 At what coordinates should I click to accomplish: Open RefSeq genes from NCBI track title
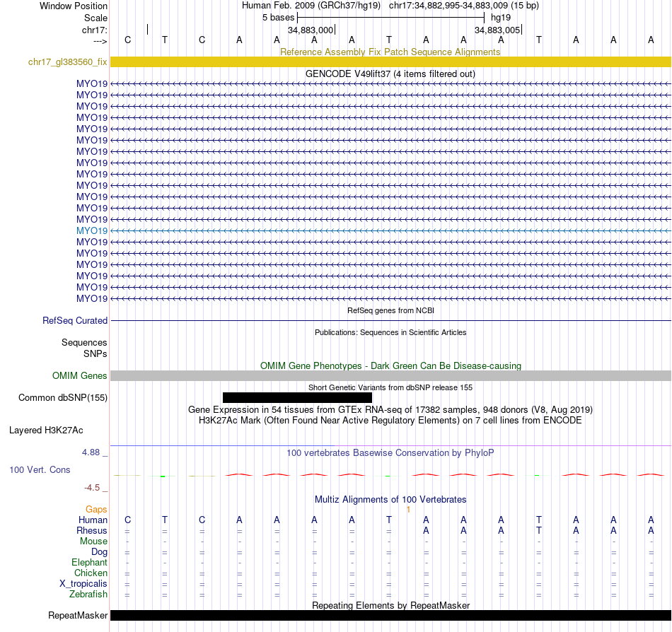tap(390, 310)
